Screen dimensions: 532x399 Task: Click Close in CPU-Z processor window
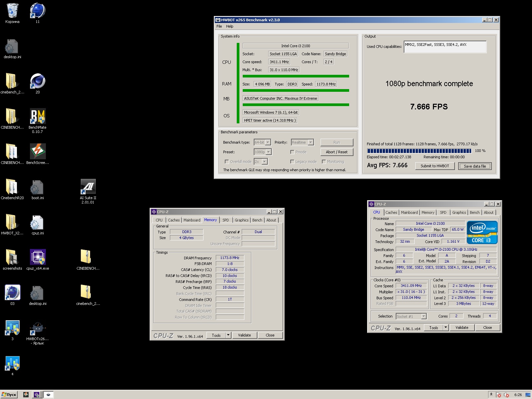[x=487, y=328]
